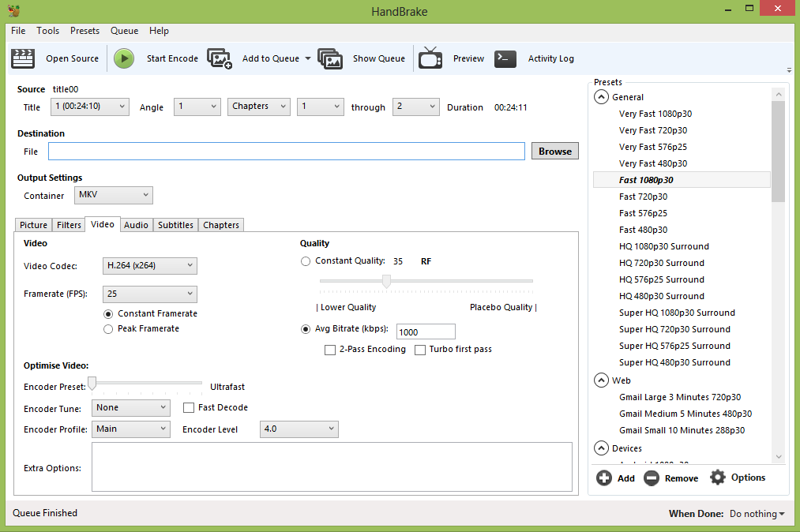Click the Add to Queue picture icon
The image size is (800, 532).
click(x=220, y=58)
